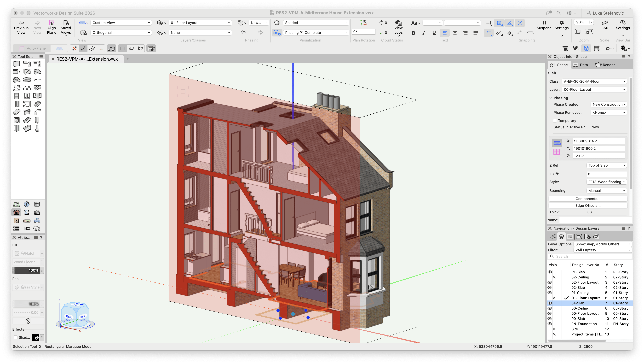Image resolution: width=644 pixels, height=364 pixels.
Task: Open the 01-Floor Layout active layer dropdown
Action: pos(200,23)
